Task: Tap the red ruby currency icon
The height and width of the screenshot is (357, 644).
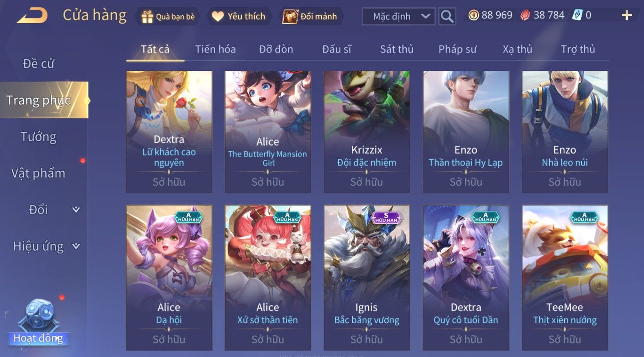Action: tap(525, 16)
